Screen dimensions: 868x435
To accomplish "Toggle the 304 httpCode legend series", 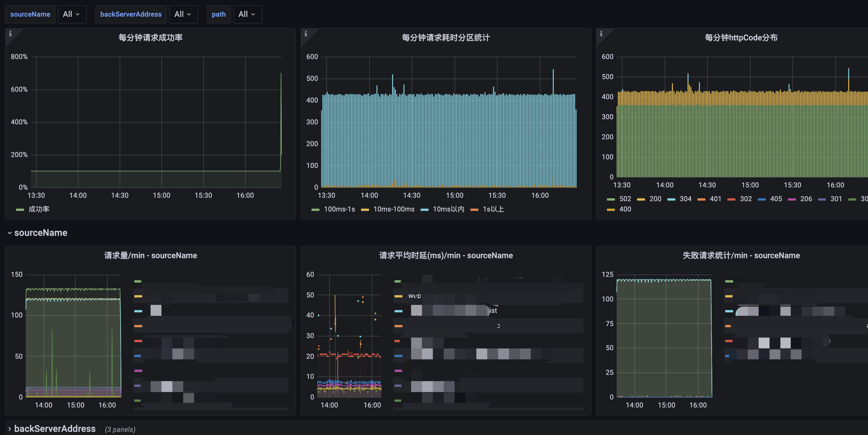I will click(679, 199).
